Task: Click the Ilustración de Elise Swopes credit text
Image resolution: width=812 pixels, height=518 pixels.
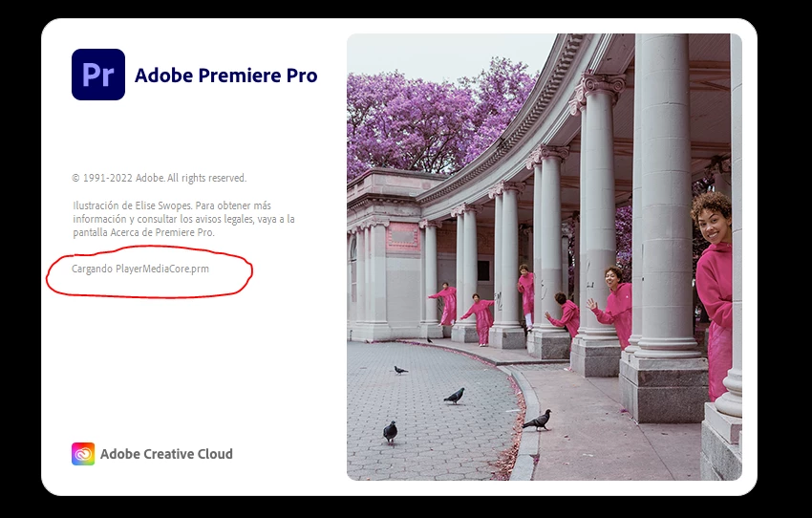Action: (183, 219)
